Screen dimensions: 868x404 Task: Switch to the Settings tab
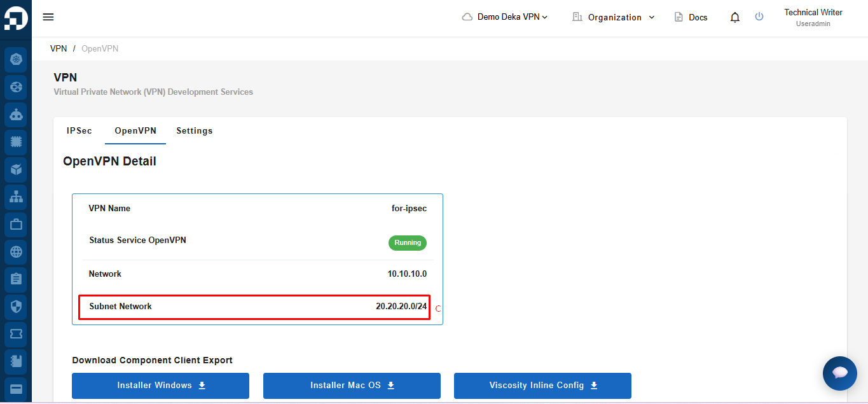[x=195, y=130]
